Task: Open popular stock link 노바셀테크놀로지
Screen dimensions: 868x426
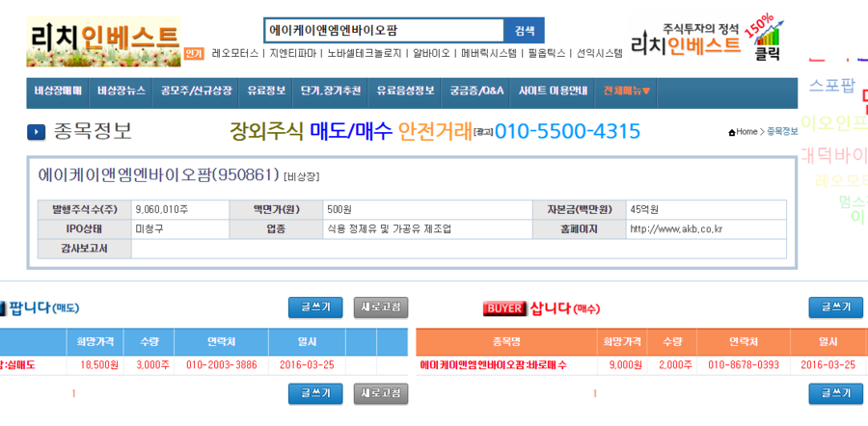Action: click(x=364, y=54)
